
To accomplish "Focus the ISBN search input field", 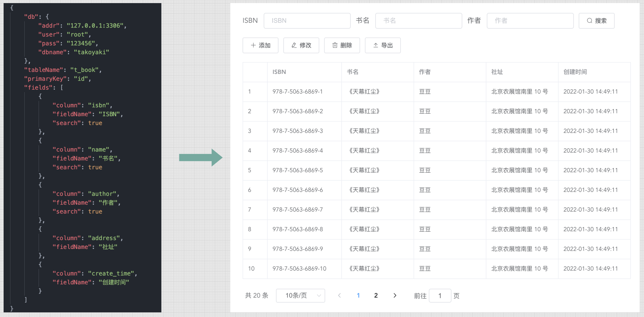I will click(307, 21).
